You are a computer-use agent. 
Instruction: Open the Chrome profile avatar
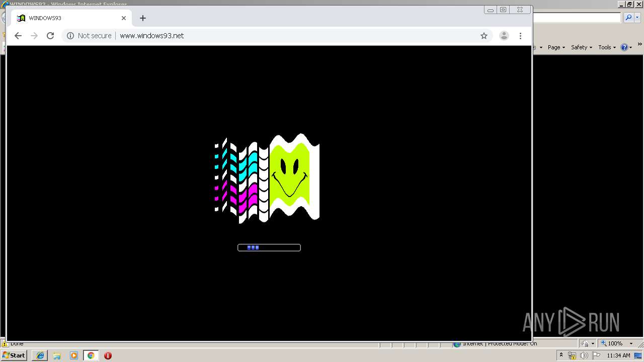coord(504,36)
